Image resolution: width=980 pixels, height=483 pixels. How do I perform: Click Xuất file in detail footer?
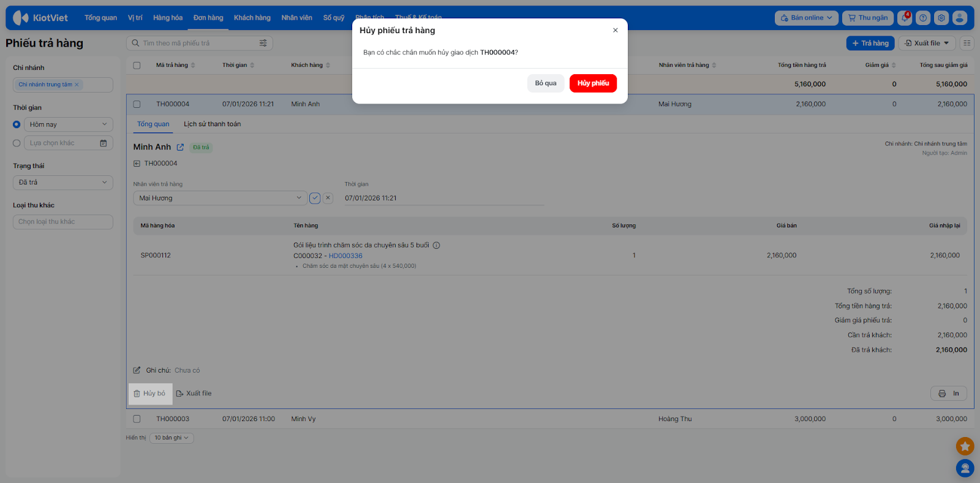point(194,394)
